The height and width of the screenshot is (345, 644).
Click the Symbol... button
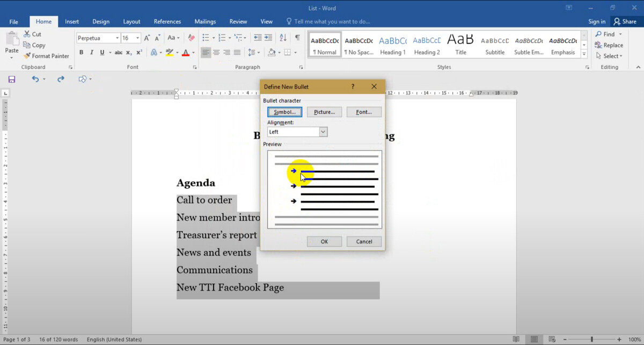tap(284, 112)
